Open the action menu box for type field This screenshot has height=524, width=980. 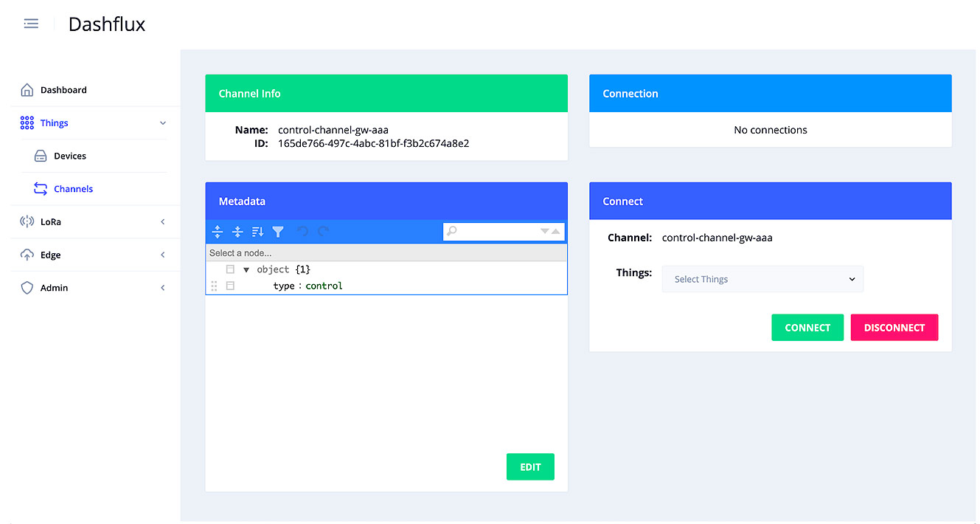pos(230,286)
